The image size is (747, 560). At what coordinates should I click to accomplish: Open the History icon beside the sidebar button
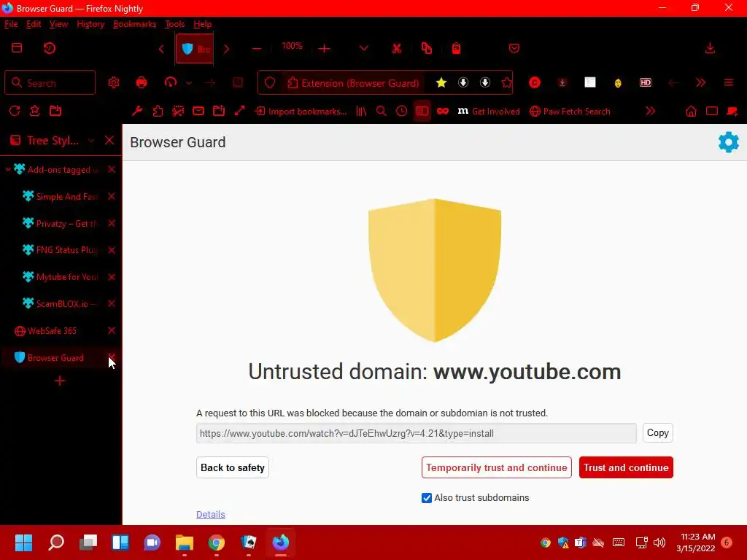[50, 48]
